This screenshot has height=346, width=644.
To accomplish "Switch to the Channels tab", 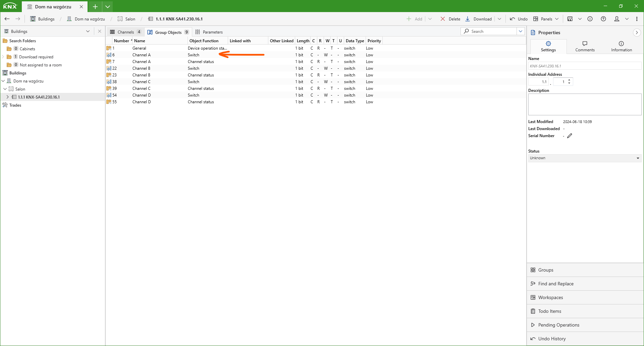I will point(125,32).
